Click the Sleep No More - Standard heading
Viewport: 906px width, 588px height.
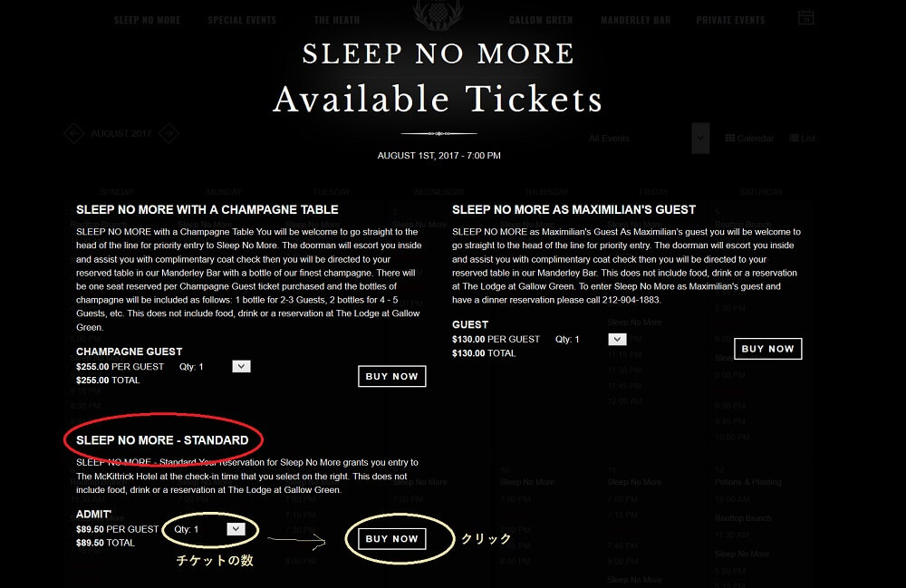tap(162, 440)
